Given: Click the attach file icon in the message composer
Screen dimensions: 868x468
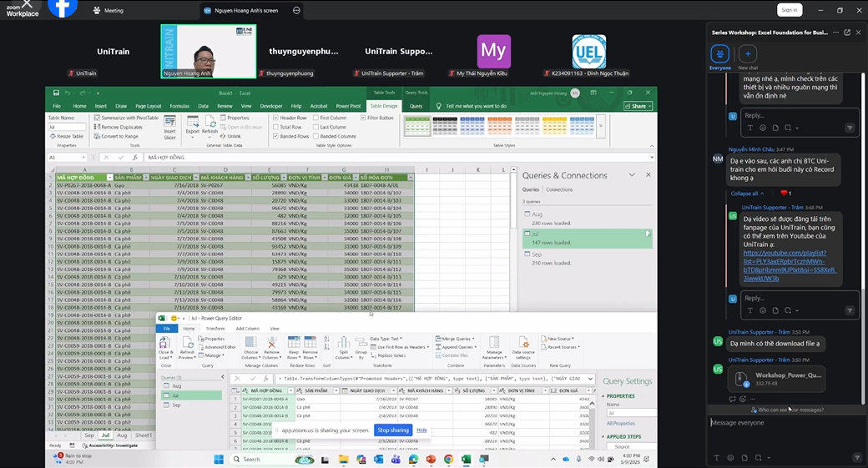Looking at the screenshot, I should pyautogui.click(x=744, y=458).
